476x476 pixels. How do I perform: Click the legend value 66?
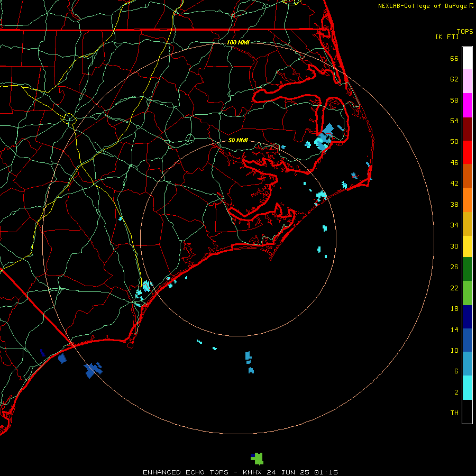pyautogui.click(x=454, y=59)
